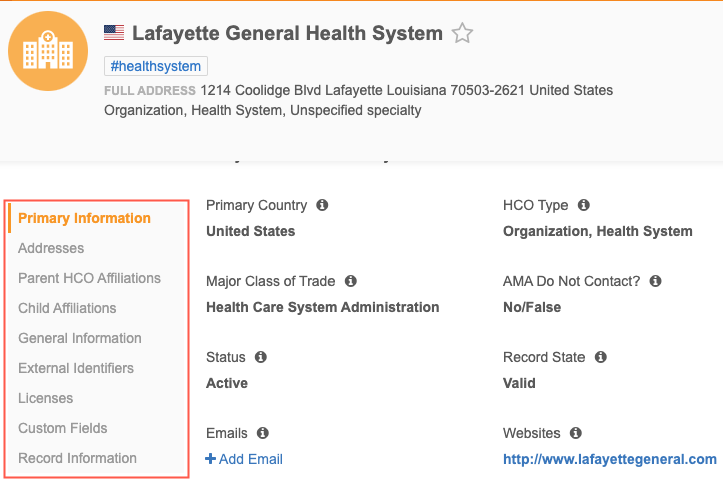The image size is (723, 479).
Task: Open Parent HCO Affiliations section
Action: [x=89, y=278]
